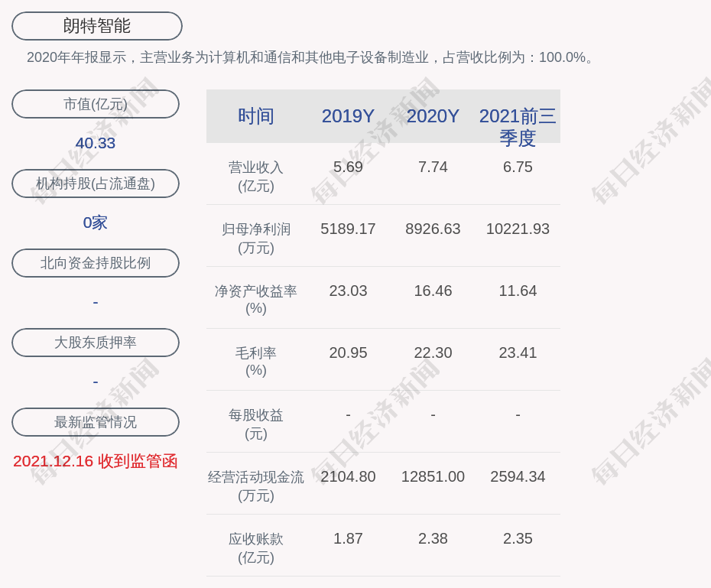711x588 pixels.
Task: Select the 应收账款(亿元) row label
Action: [x=256, y=547]
